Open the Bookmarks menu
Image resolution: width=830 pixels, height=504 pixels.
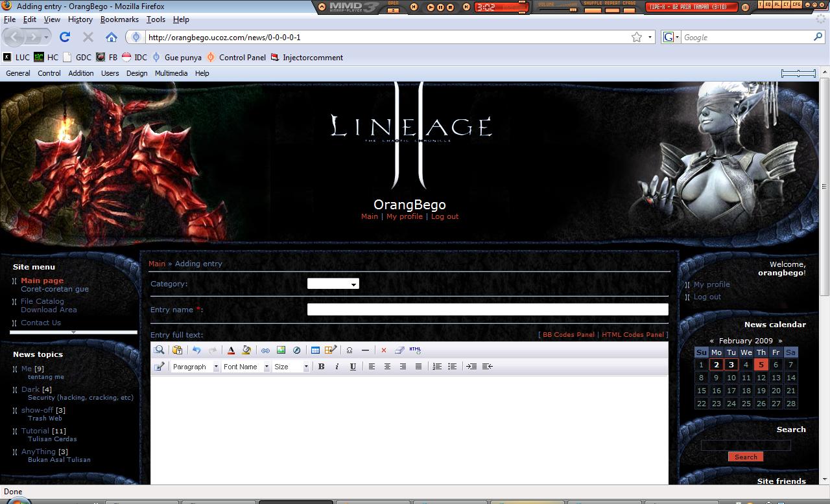tap(119, 19)
